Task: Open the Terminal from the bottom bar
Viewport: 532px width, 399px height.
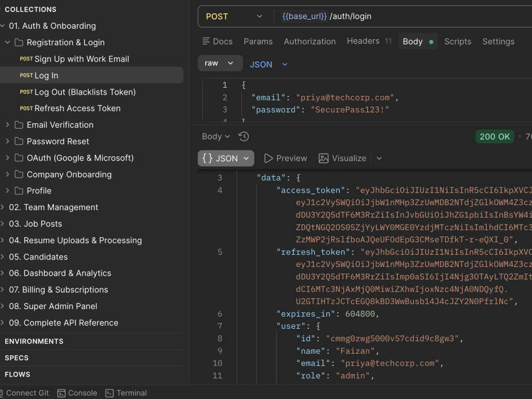Action: point(126,393)
